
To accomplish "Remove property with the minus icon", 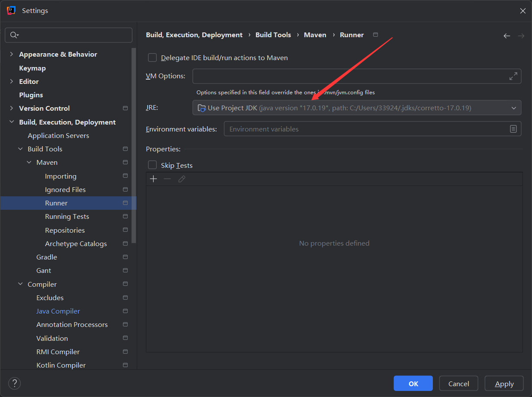I will 167,179.
